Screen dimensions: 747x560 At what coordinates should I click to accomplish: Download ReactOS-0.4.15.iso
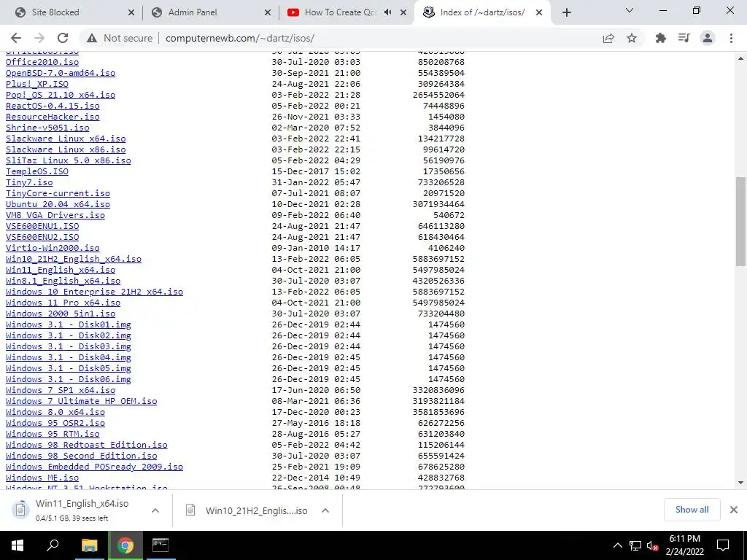(x=53, y=106)
